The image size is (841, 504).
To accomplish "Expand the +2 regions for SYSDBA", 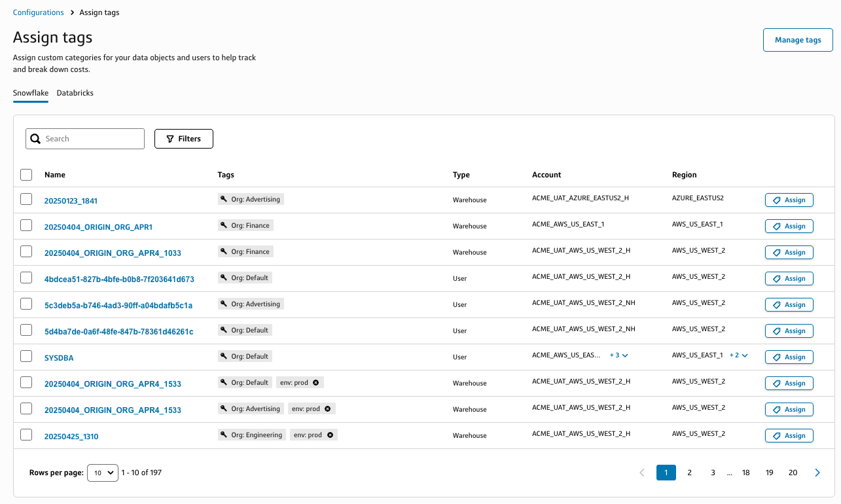I will tap(738, 355).
